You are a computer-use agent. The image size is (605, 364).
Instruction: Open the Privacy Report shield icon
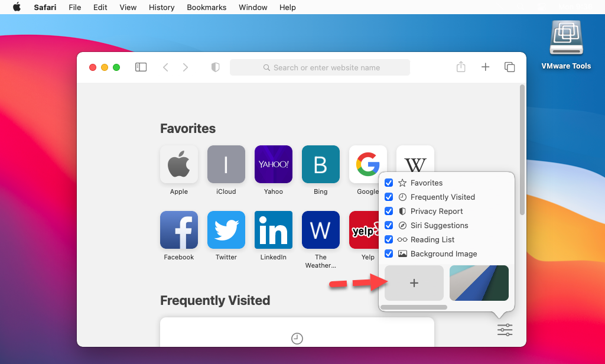pyautogui.click(x=216, y=67)
